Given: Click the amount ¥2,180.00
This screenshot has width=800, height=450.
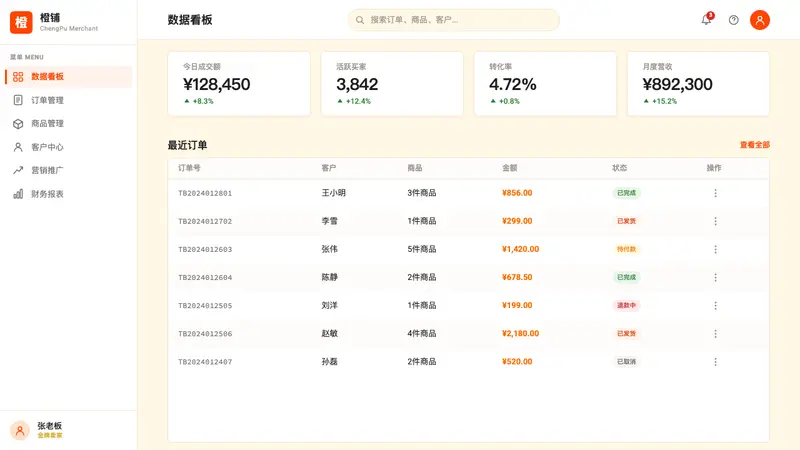Looking at the screenshot, I should 520,333.
